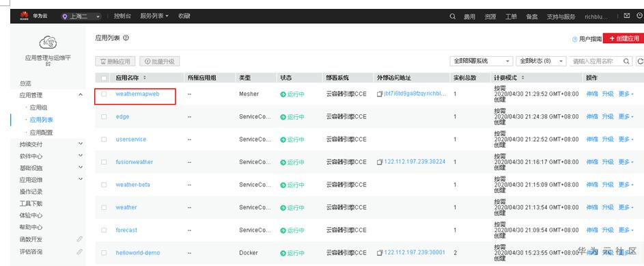Click running status icon for edge
This screenshot has height=266, width=644.
point(283,117)
